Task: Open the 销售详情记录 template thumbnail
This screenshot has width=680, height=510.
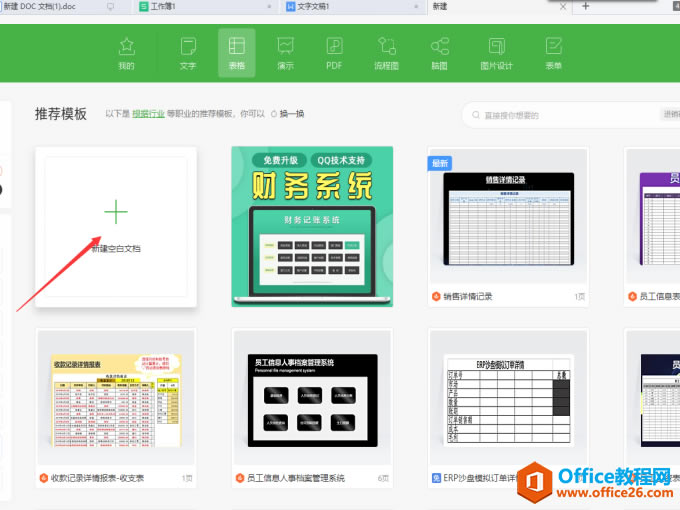Action: (508, 217)
